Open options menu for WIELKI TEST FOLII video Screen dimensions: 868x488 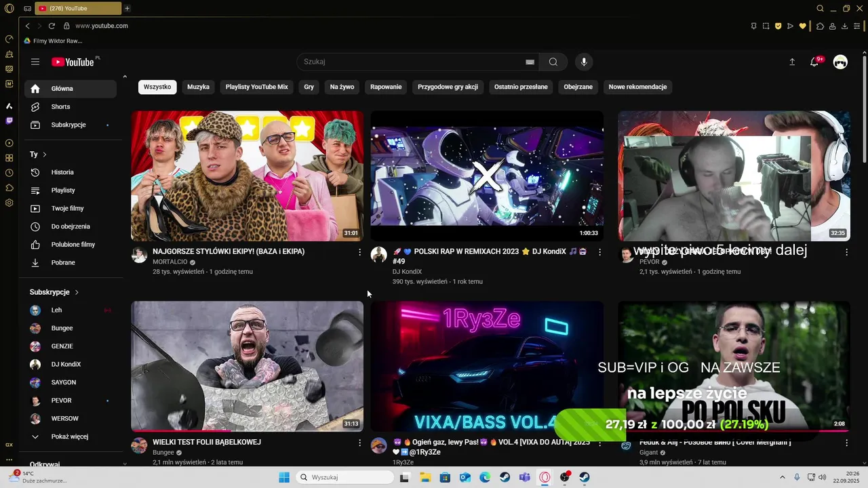[x=359, y=443]
